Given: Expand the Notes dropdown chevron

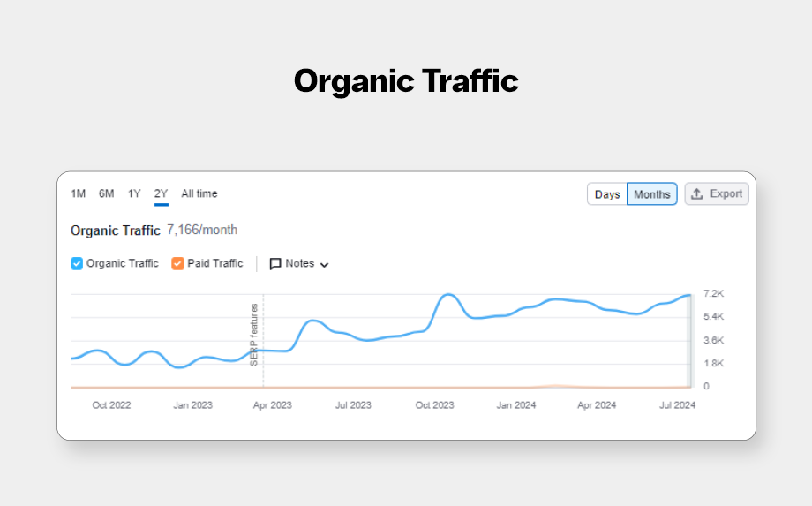Looking at the screenshot, I should (x=324, y=264).
